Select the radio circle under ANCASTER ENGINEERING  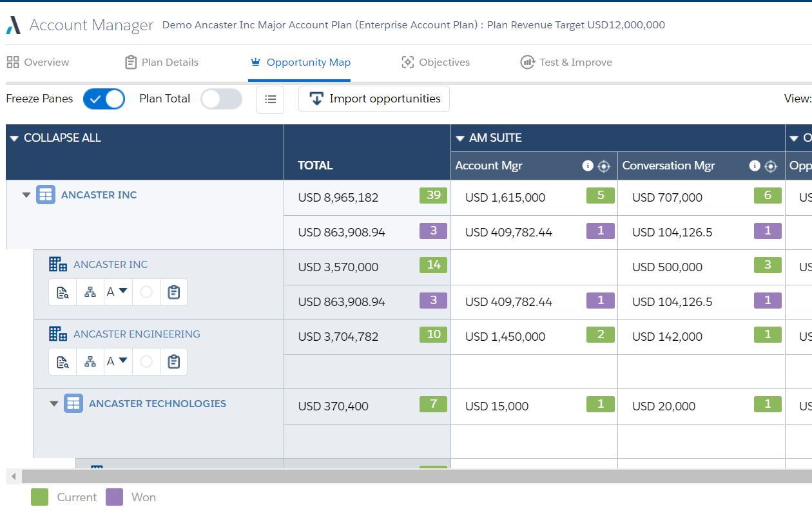coord(146,361)
